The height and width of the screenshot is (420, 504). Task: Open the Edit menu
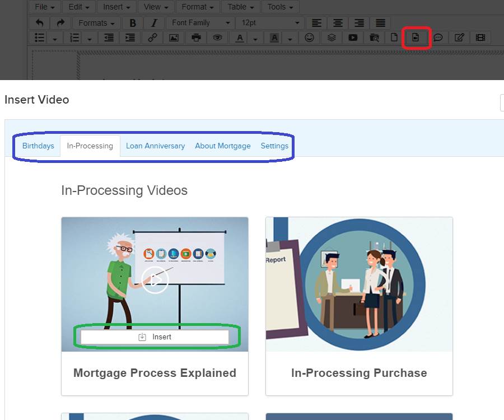(79, 6)
